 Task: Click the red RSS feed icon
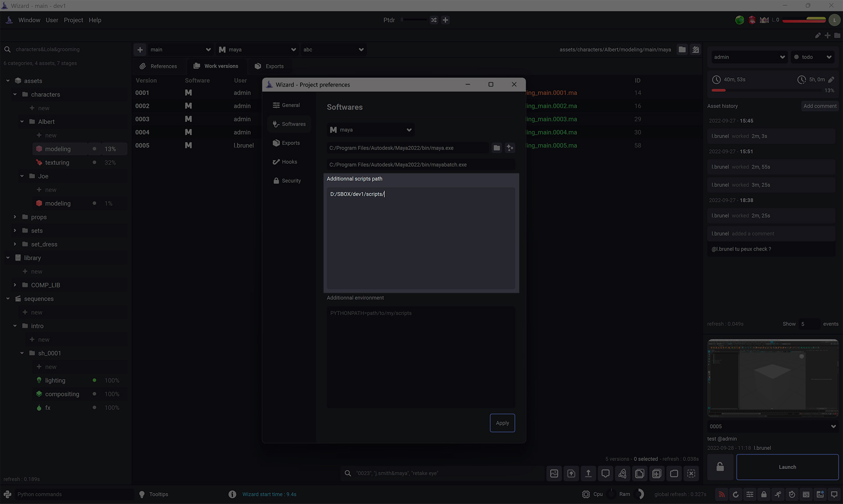coord(721,494)
